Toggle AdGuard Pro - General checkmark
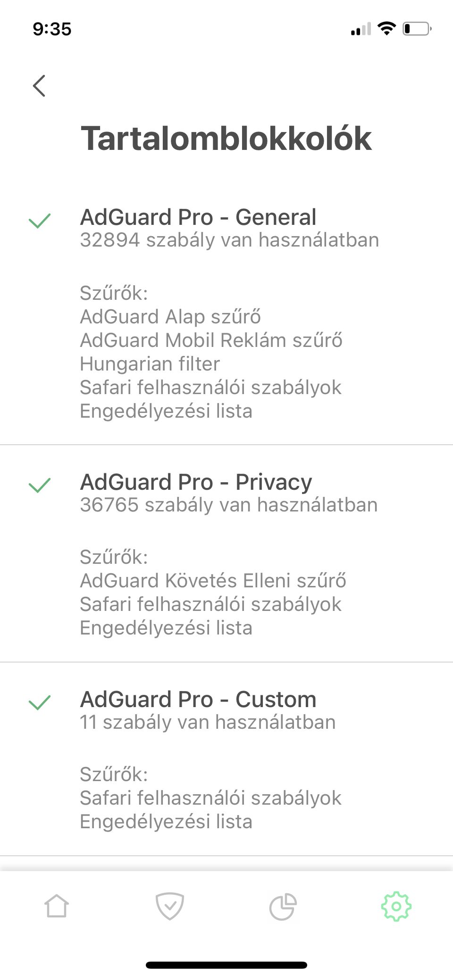This screenshot has width=453, height=980. (x=40, y=221)
